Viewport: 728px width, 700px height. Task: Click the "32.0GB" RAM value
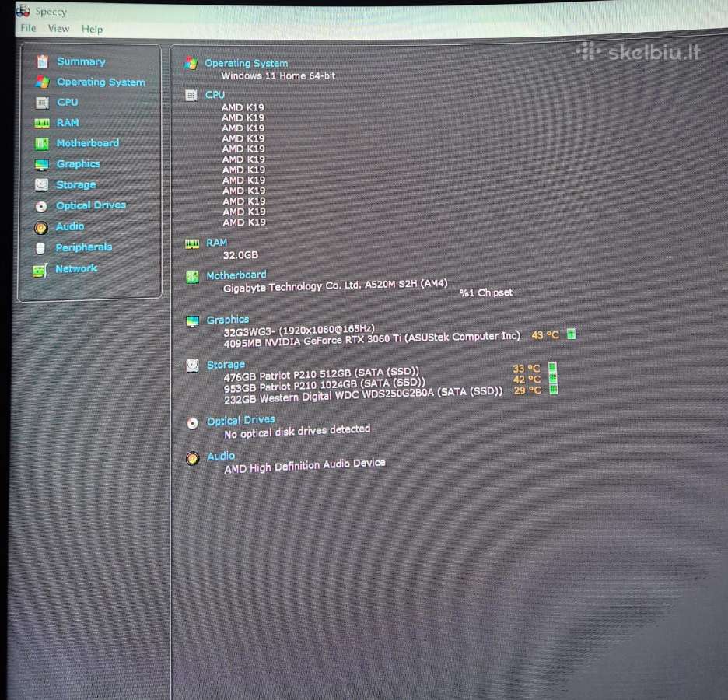pyautogui.click(x=240, y=255)
